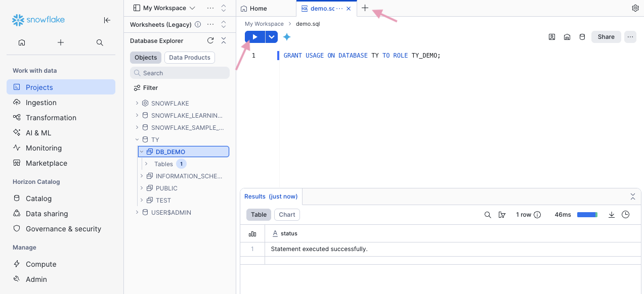Switch to the Home tab

click(x=253, y=9)
